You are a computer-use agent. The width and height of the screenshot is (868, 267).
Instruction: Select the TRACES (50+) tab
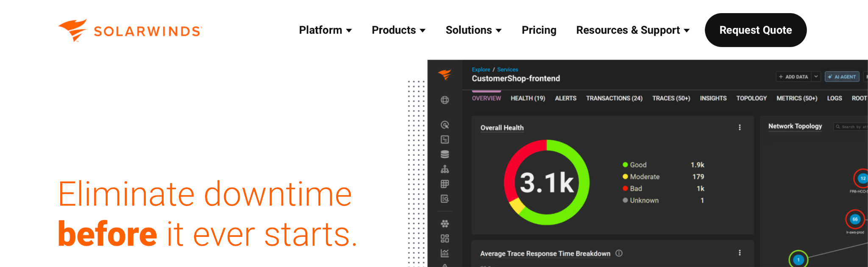click(x=671, y=98)
